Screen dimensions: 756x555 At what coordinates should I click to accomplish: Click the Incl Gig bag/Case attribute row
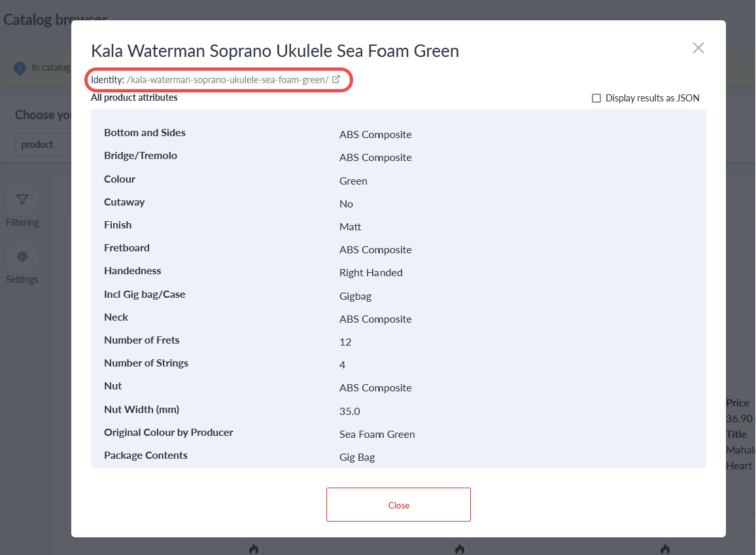(x=398, y=295)
